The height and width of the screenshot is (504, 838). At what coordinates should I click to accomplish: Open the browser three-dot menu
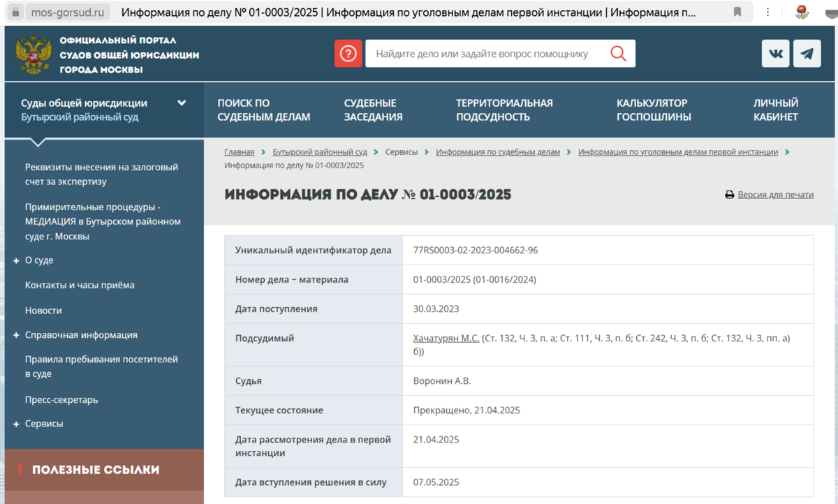click(x=767, y=11)
